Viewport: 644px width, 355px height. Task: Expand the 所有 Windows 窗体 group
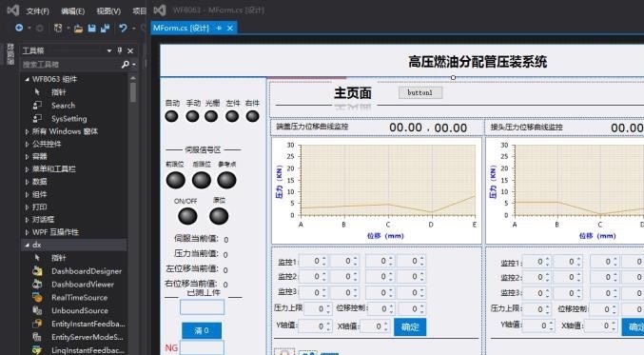click(27, 131)
